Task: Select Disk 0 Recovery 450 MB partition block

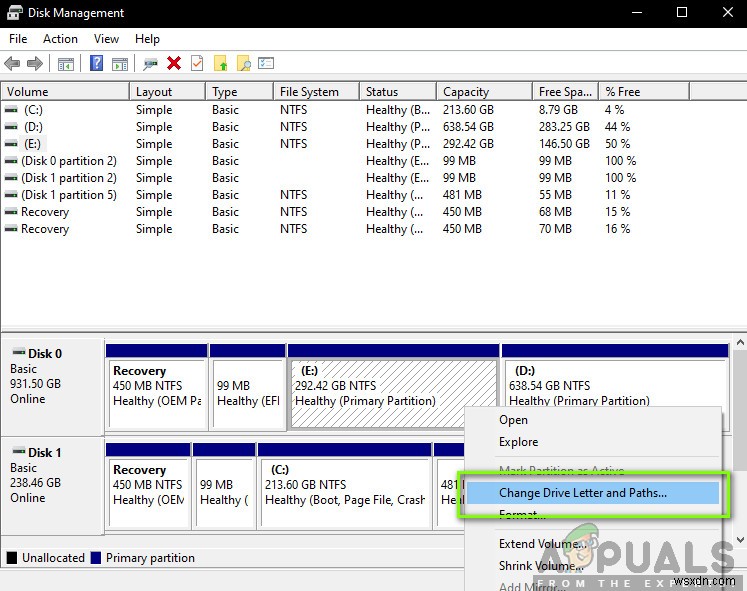Action: (157, 386)
